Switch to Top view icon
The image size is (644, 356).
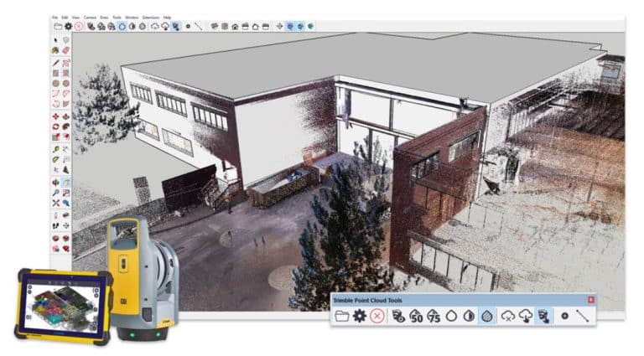[x=225, y=26]
